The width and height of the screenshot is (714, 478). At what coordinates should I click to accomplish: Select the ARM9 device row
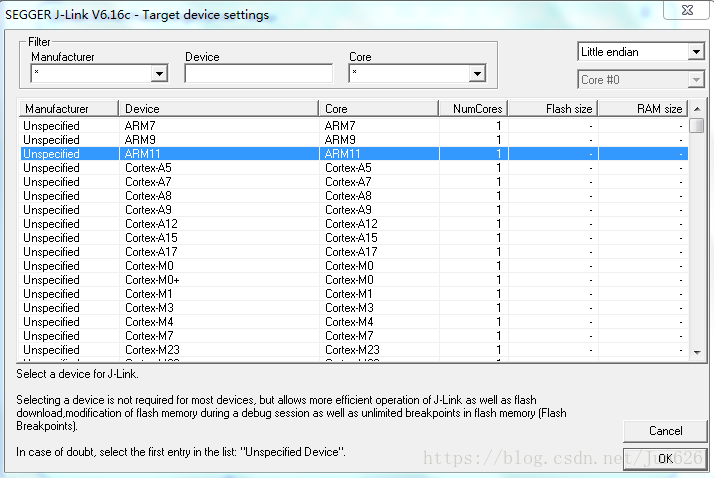click(x=354, y=140)
